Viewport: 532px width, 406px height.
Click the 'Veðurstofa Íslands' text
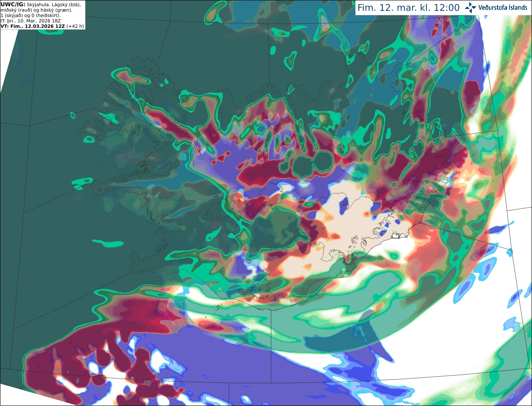pyautogui.click(x=503, y=7)
